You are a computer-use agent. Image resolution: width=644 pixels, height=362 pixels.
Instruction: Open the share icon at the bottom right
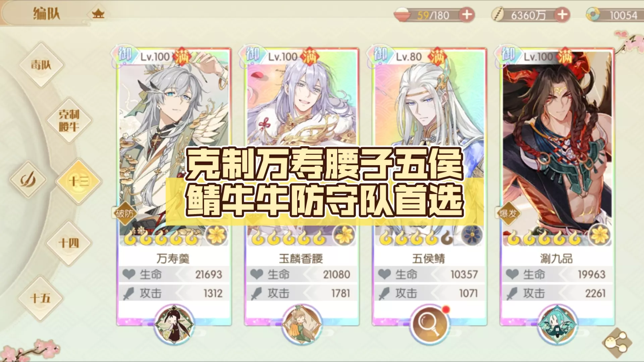point(617,342)
